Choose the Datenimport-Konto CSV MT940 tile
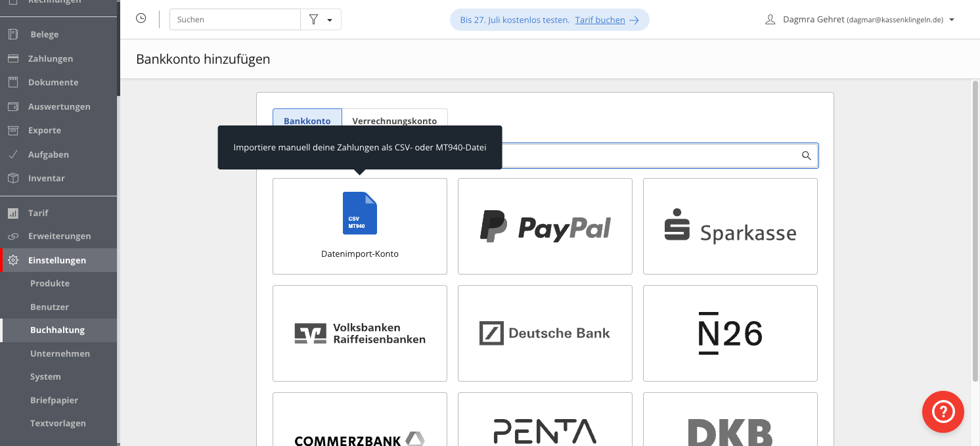Viewport: 980px width, 446px height. point(360,226)
